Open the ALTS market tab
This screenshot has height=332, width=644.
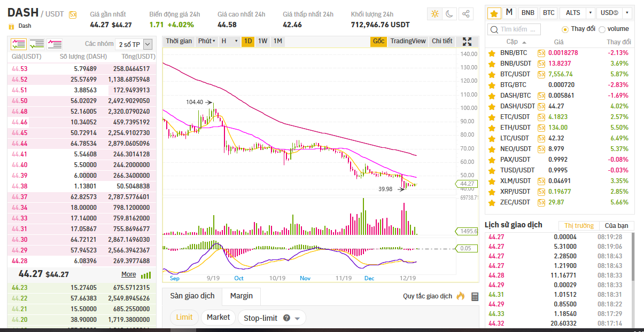click(x=573, y=12)
